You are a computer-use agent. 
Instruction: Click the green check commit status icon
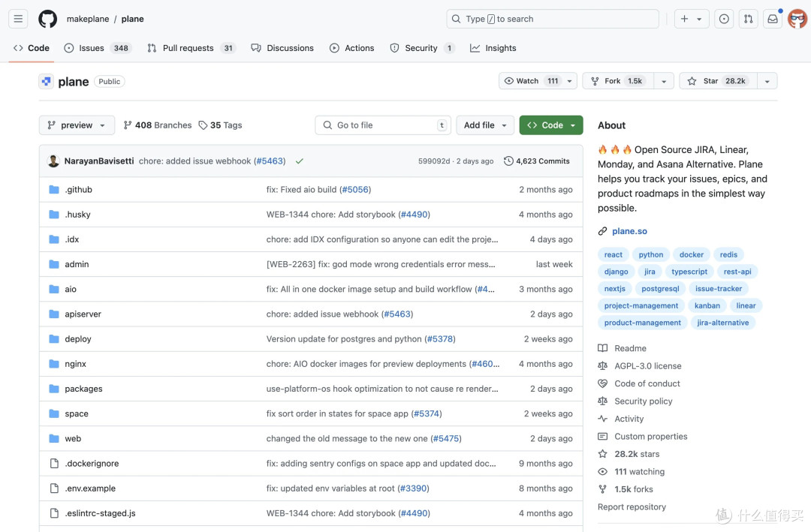coord(300,161)
